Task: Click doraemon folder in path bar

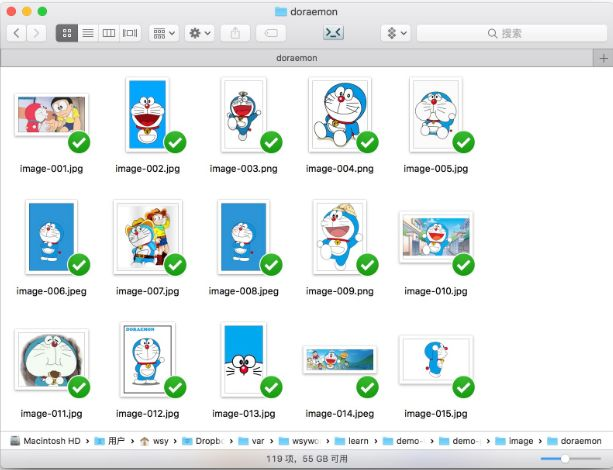Action: pos(574,441)
